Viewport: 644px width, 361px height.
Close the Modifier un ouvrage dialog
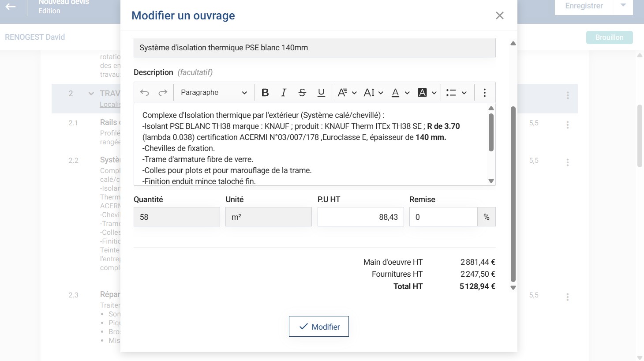499,15
